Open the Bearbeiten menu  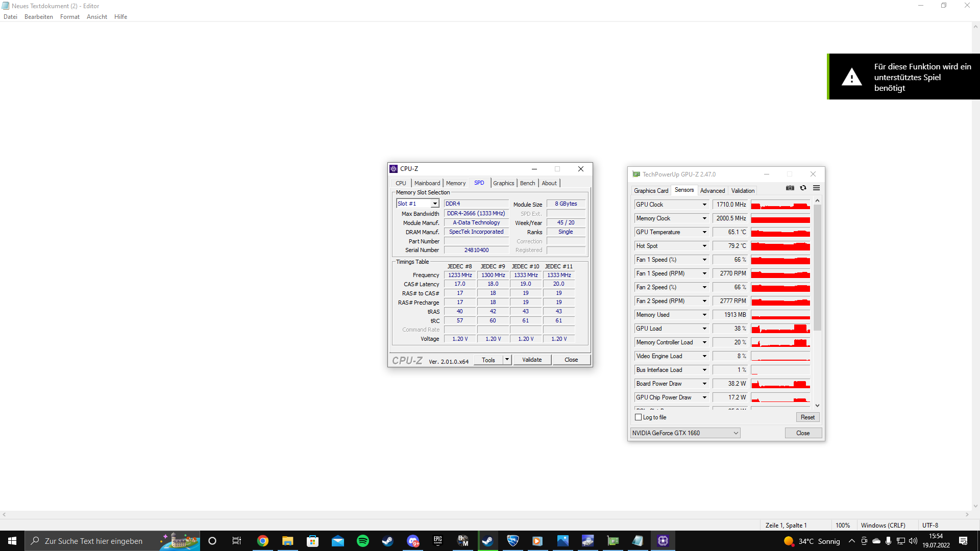point(39,17)
